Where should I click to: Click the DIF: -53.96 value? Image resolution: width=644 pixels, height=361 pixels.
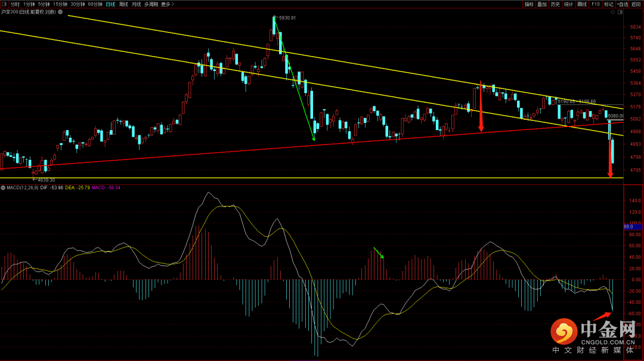tap(52, 187)
